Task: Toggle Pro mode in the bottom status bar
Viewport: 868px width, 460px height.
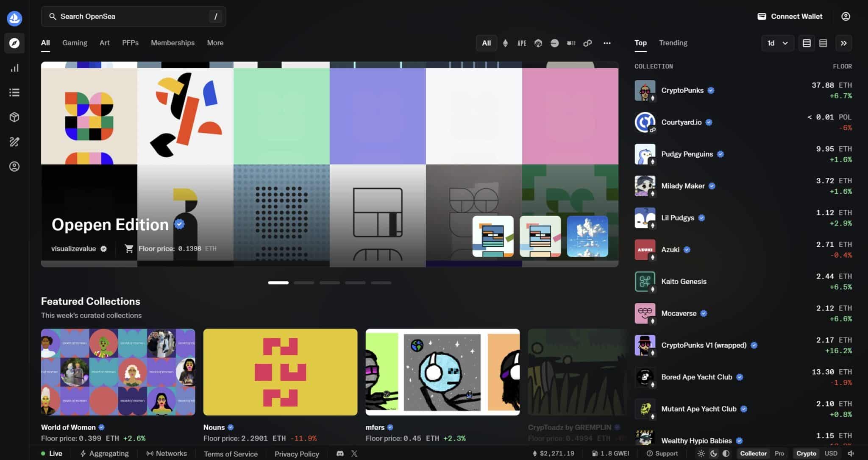Action: (x=780, y=453)
